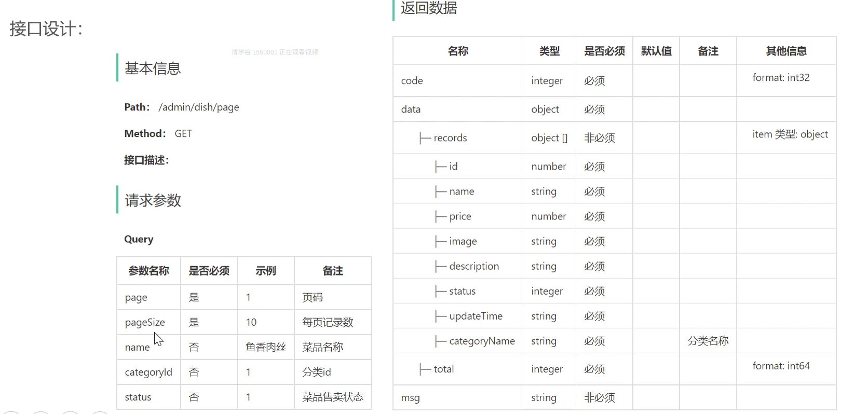The height and width of the screenshot is (414, 868).
Task: Click the Query subheading
Action: pyautogui.click(x=139, y=239)
